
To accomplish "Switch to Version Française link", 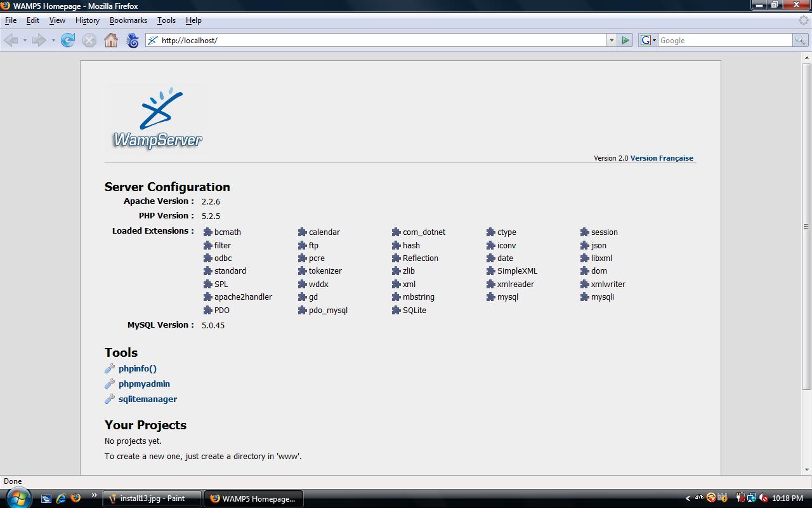I will (662, 158).
